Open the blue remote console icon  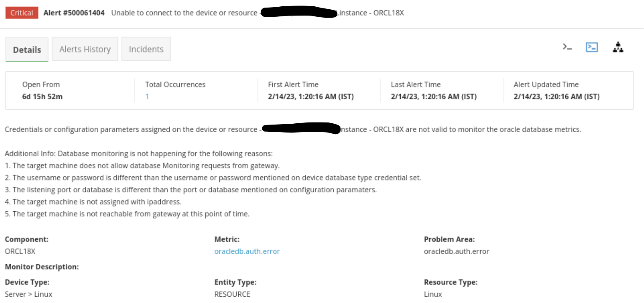[x=592, y=47]
